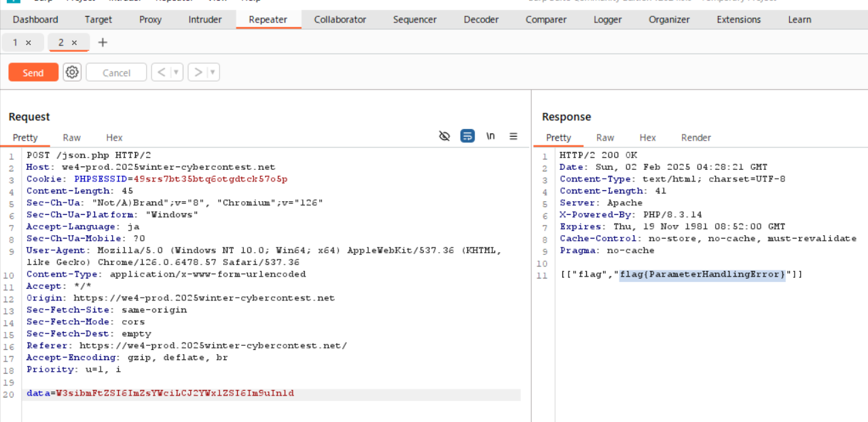The image size is (868, 422).
Task: Switch Request view to Hex
Action: 114,137
